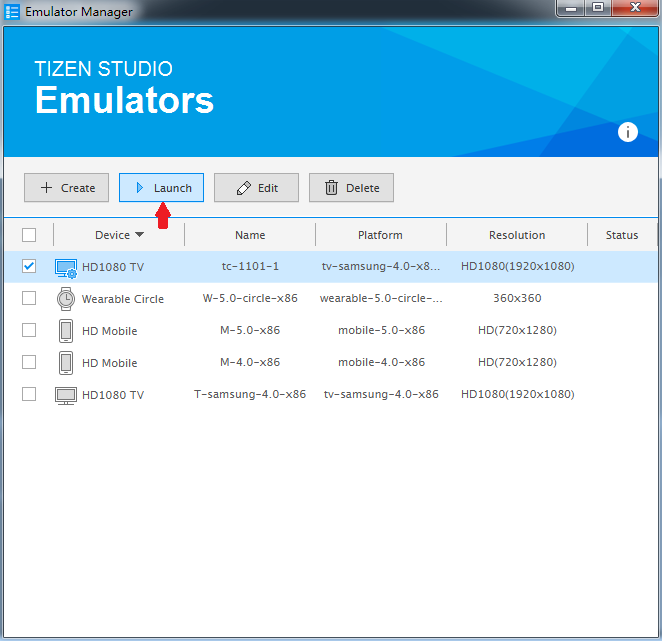Click the T-samsung-4.0-x86 TV icon
662x641 pixels.
click(65, 395)
